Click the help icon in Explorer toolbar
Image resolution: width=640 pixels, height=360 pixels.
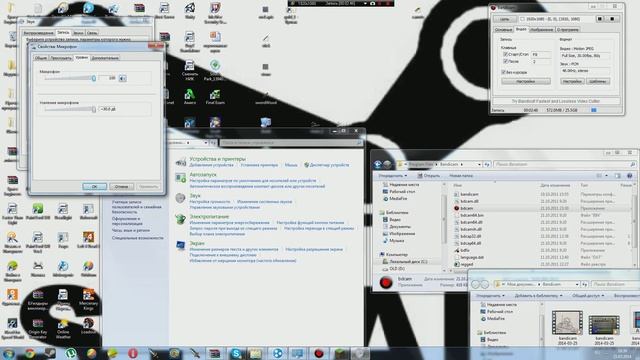629,176
